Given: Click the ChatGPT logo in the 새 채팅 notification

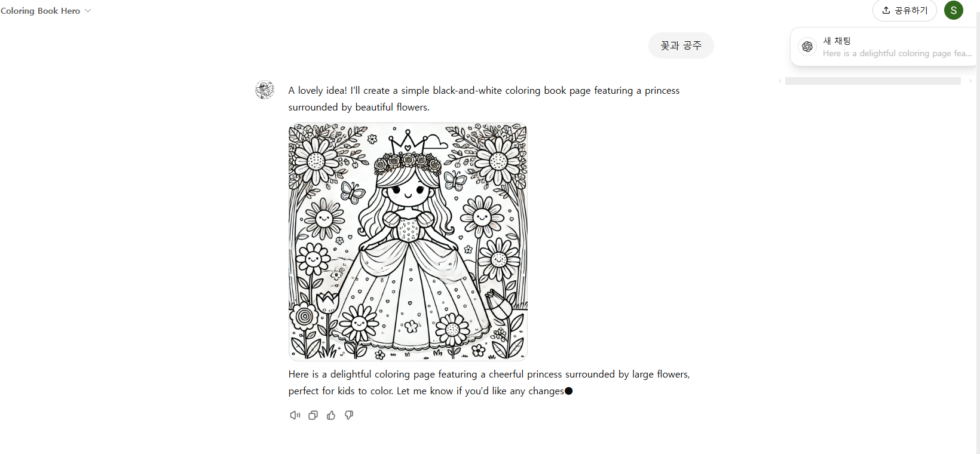Looking at the screenshot, I should (807, 47).
